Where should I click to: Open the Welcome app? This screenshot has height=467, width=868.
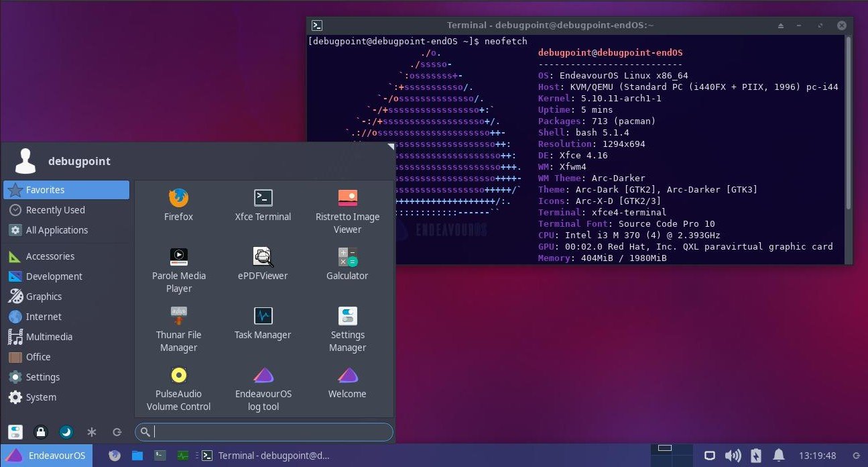(347, 382)
